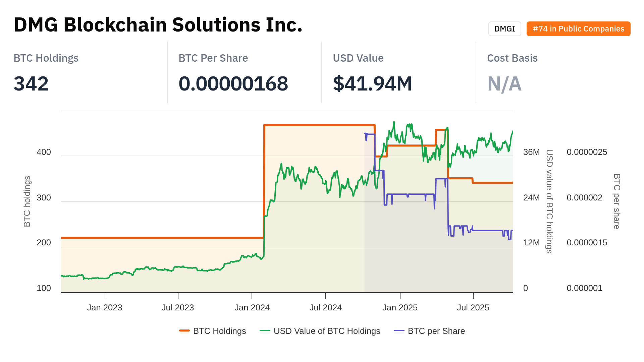The width and height of the screenshot is (644, 362).
Task: Click the DMG Blockchain Solutions Inc. title
Action: tap(158, 25)
